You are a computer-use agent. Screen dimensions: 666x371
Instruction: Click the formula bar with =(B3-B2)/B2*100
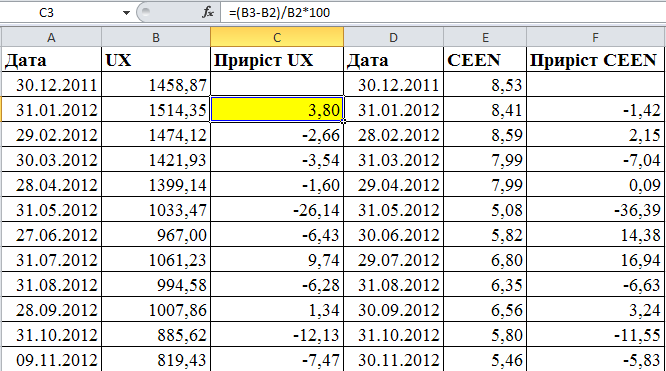(x=443, y=13)
